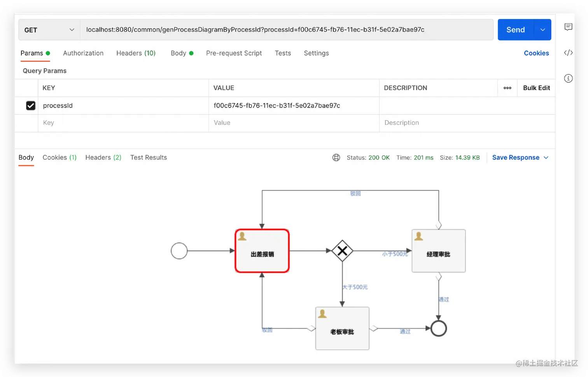Click the 出差报销 task box label

[262, 254]
